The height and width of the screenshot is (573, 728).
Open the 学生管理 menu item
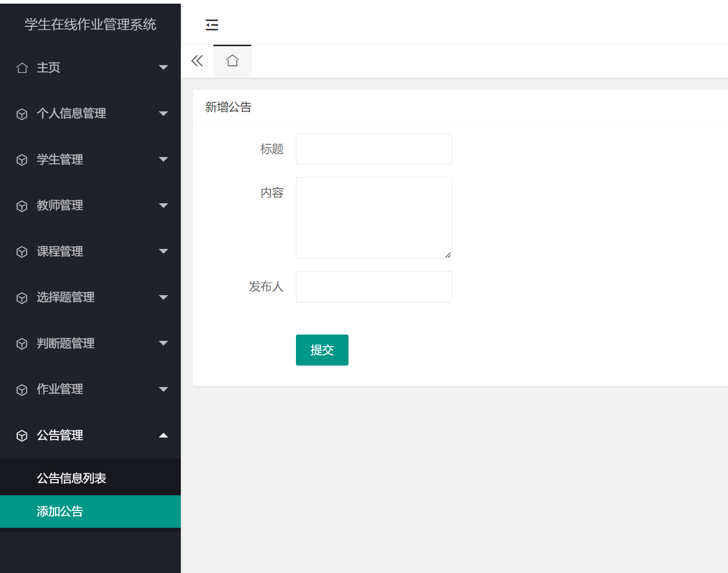(90, 159)
